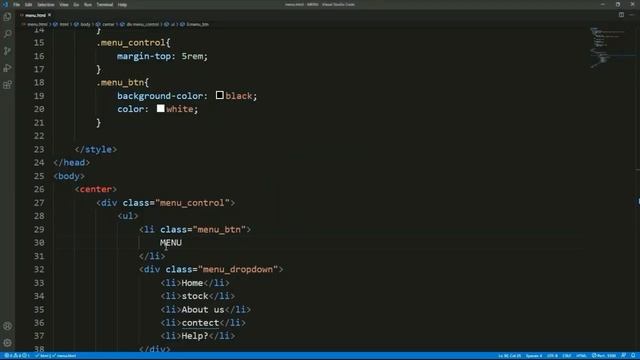Select the menu.html editor tab
The height and width of the screenshot is (360, 640).
tap(35, 15)
